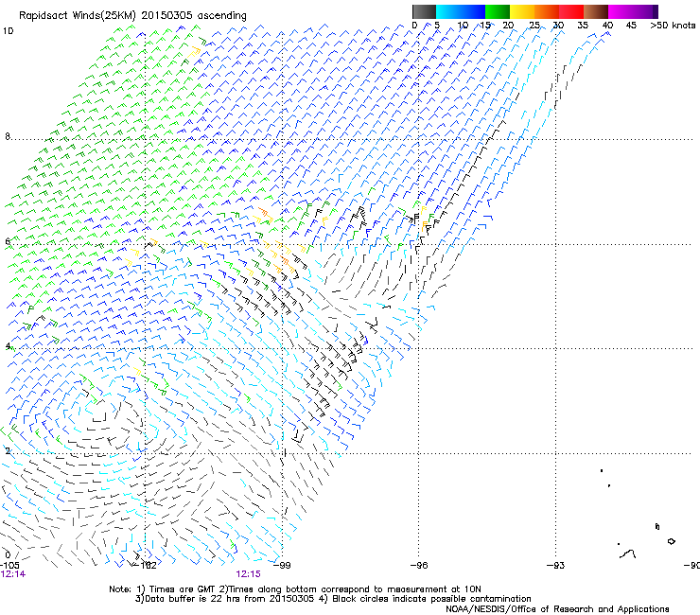Click the '15' legend scale label

click(x=485, y=26)
